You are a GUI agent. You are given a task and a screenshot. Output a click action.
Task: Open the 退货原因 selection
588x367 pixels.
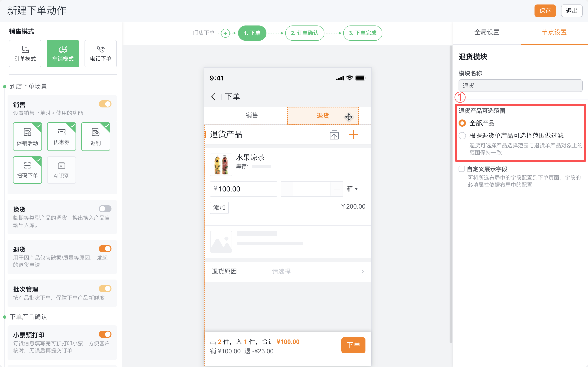pos(288,271)
